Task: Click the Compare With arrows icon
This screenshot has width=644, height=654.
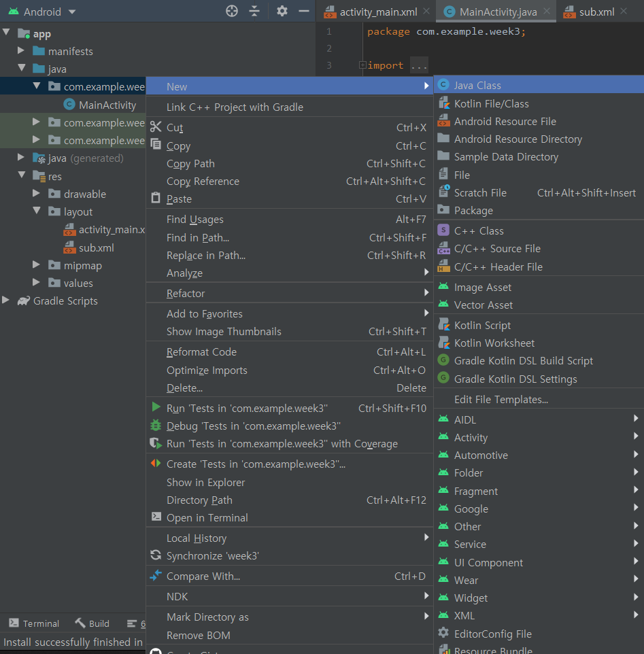Action: [156, 575]
